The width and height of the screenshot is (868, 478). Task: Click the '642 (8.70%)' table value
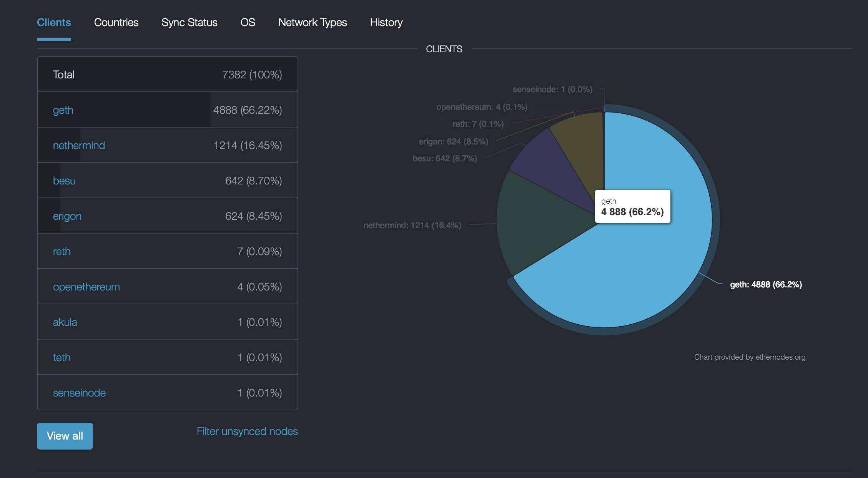(x=254, y=181)
